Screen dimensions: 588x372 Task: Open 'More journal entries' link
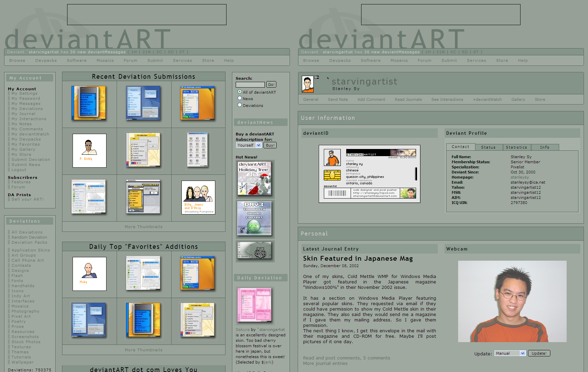click(325, 364)
